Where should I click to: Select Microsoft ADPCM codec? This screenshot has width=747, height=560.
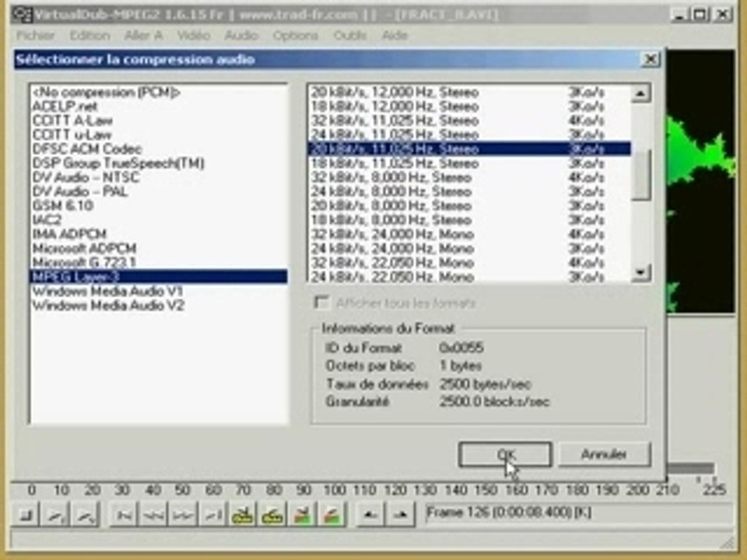coord(159,249)
